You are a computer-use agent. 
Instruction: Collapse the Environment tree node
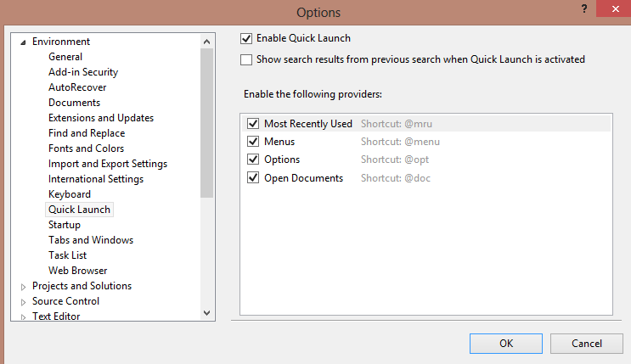(x=23, y=42)
